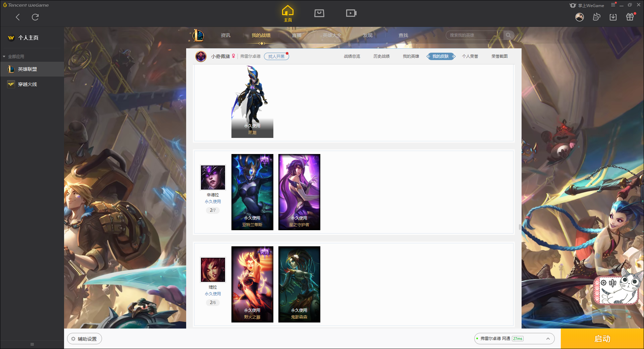The height and width of the screenshot is (349, 644).
Task: Click the 找人开黑 button
Action: click(276, 56)
